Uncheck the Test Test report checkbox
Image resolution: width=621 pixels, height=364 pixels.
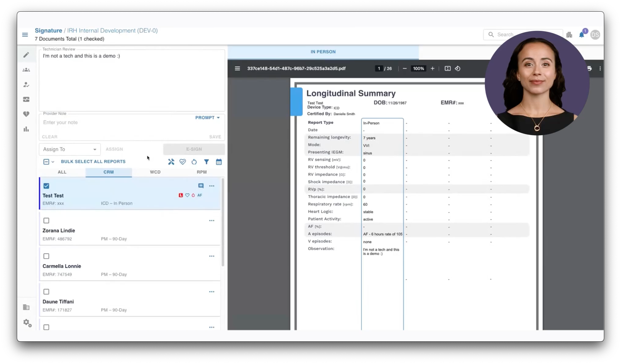46,186
